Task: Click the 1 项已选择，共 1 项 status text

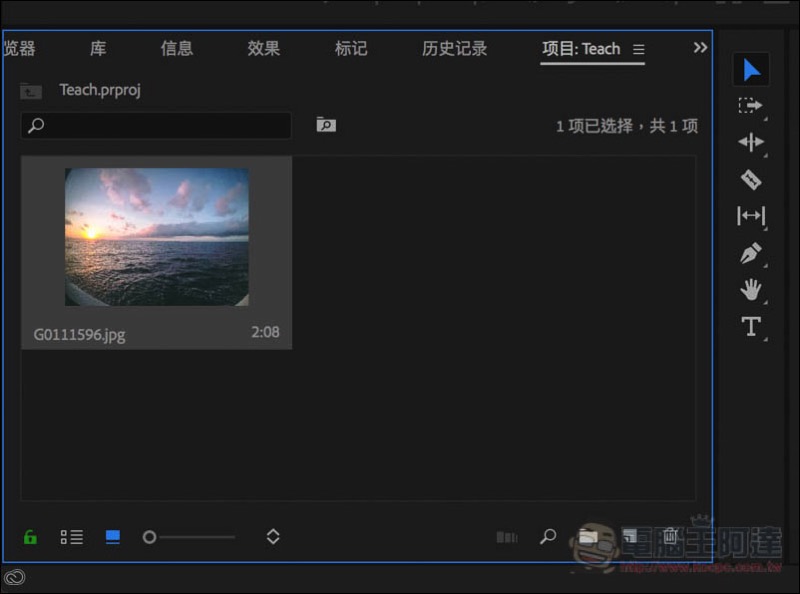Action: [x=627, y=126]
